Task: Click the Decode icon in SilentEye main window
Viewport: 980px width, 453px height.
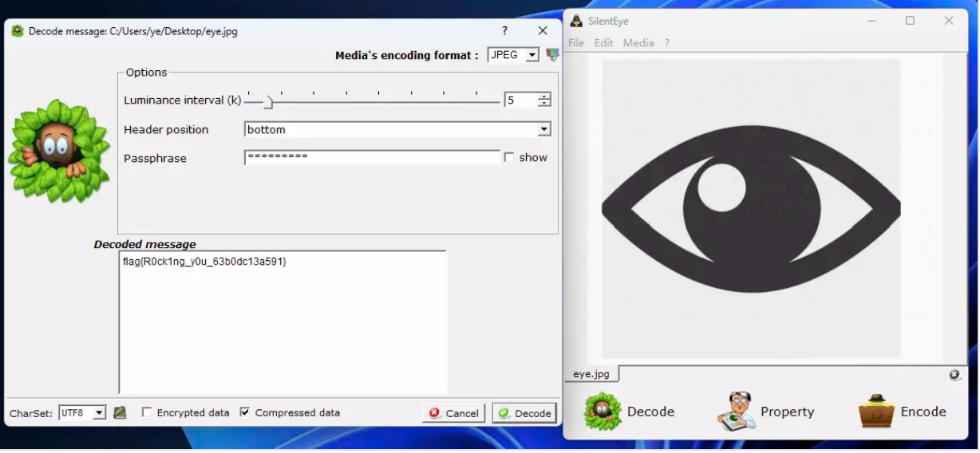Action: (603, 412)
